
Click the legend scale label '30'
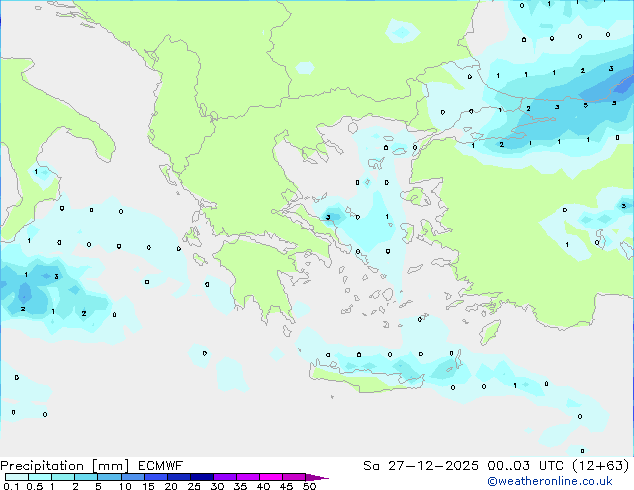coord(217,486)
